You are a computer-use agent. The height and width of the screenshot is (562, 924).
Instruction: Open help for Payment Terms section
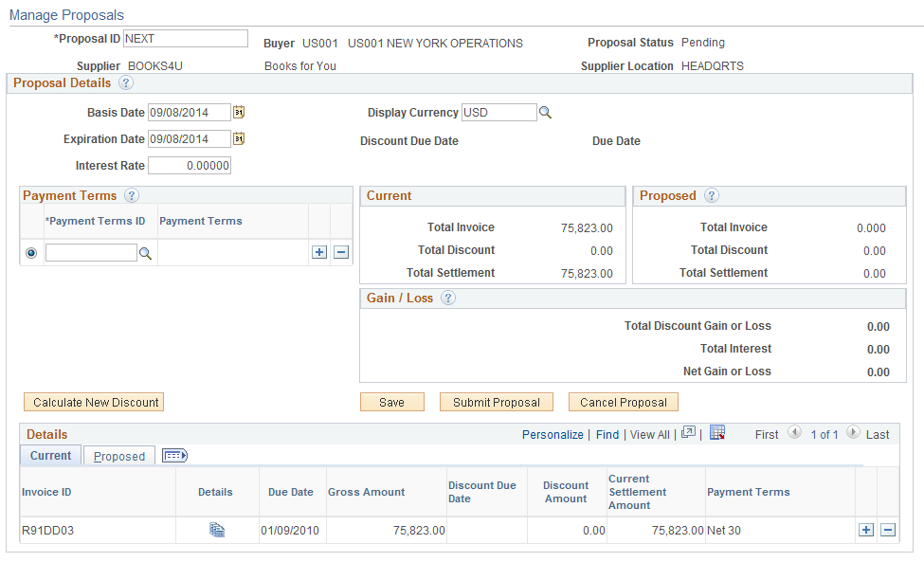click(x=132, y=195)
